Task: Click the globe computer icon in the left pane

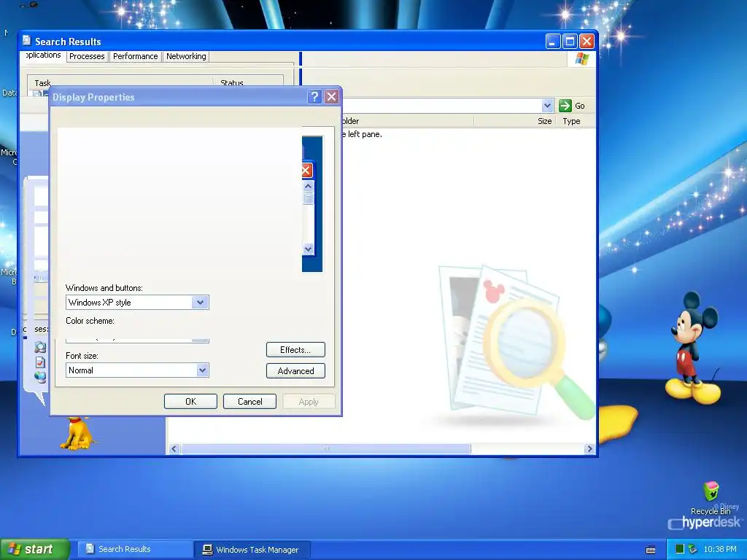Action: (41, 377)
